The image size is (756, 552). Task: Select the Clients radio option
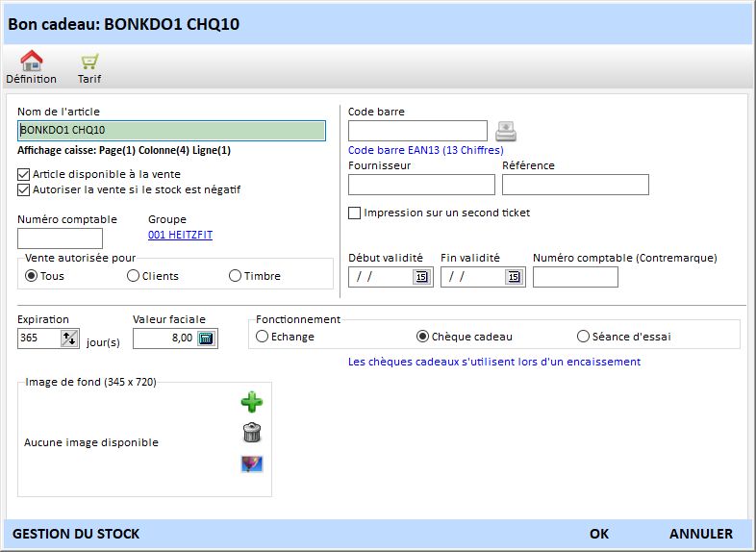(x=133, y=276)
